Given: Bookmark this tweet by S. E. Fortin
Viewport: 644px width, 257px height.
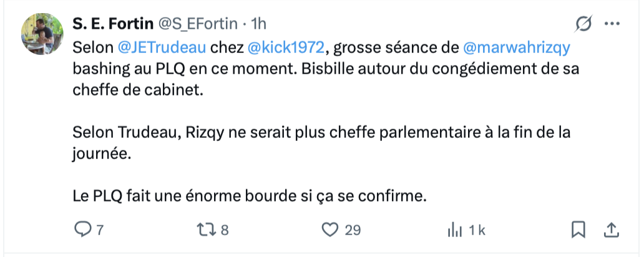Looking at the screenshot, I should click(x=578, y=230).
